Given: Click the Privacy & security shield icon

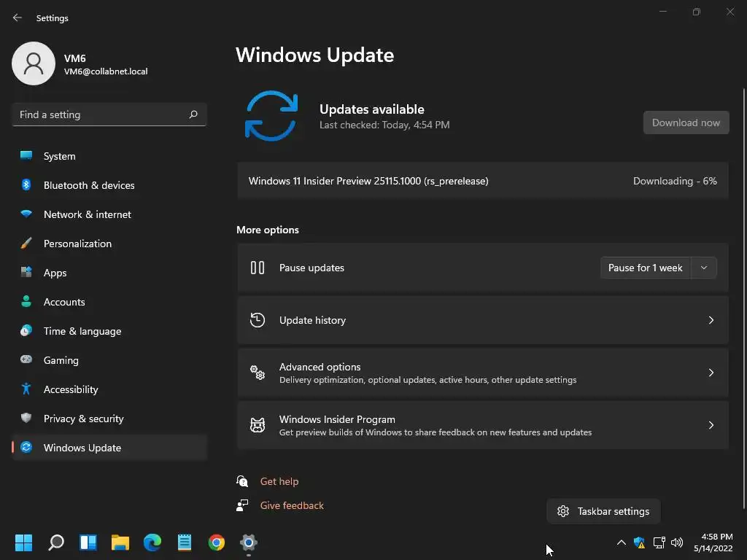Looking at the screenshot, I should tap(26, 418).
